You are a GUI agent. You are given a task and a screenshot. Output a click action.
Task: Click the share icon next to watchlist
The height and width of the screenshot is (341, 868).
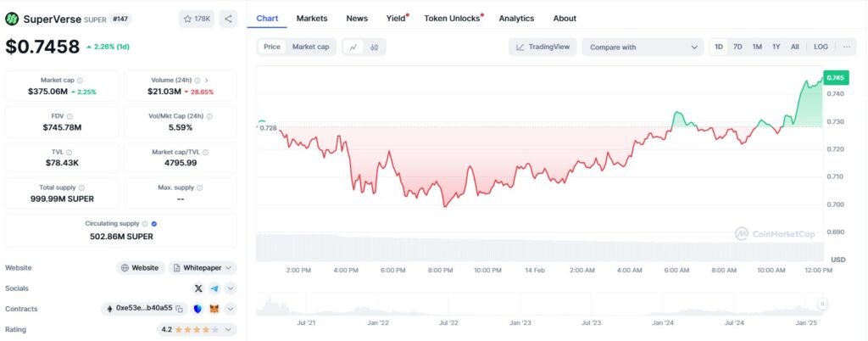tap(228, 19)
